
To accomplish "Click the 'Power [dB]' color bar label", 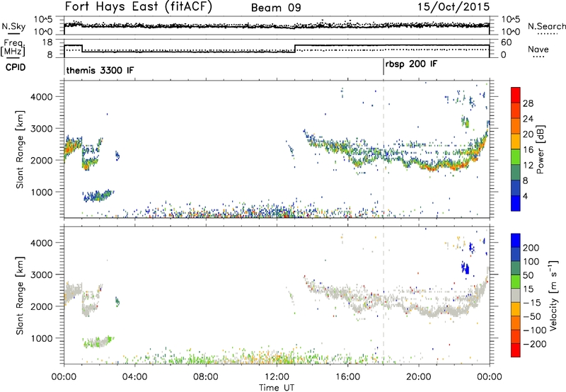I will click(x=540, y=149).
